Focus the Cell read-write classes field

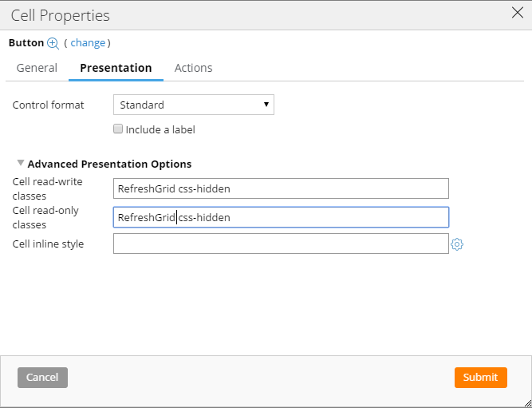pyautogui.click(x=281, y=188)
